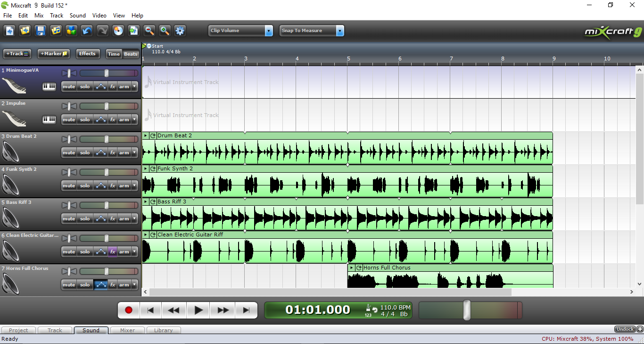Switch to the Library tab
The height and width of the screenshot is (344, 644).
point(164,330)
